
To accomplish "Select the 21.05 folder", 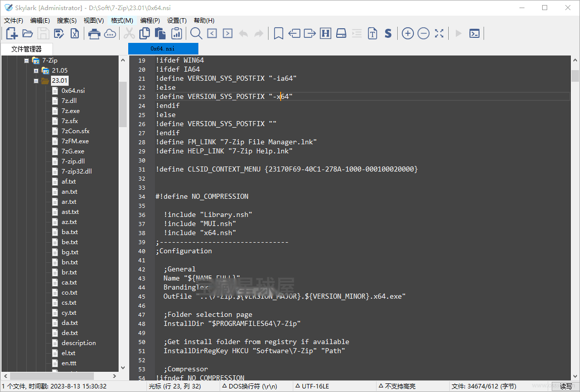I will click(60, 71).
